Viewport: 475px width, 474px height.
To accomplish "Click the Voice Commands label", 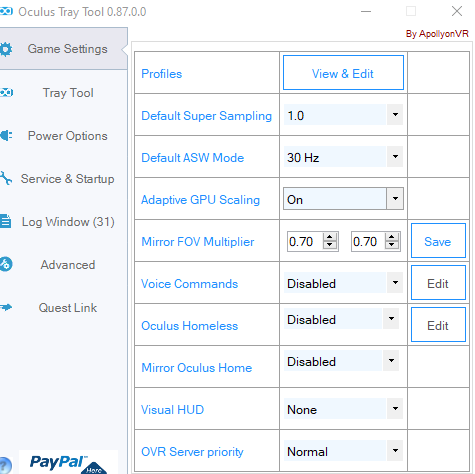I will click(x=190, y=284).
